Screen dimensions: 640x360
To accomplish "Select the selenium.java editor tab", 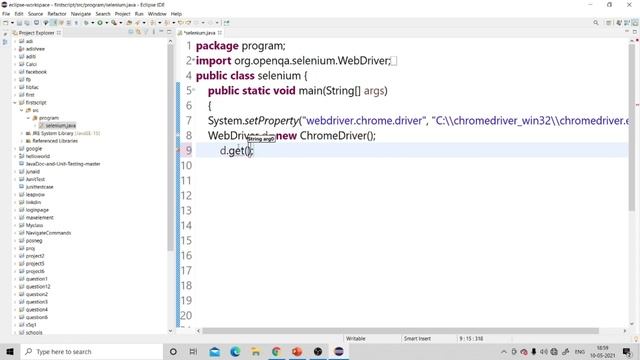I will tap(200, 33).
